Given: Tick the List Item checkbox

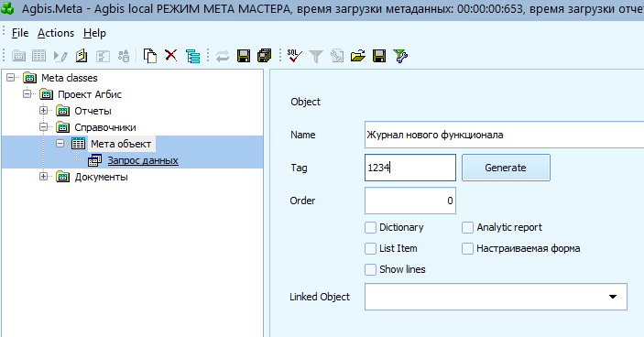Looking at the screenshot, I should (370, 248).
